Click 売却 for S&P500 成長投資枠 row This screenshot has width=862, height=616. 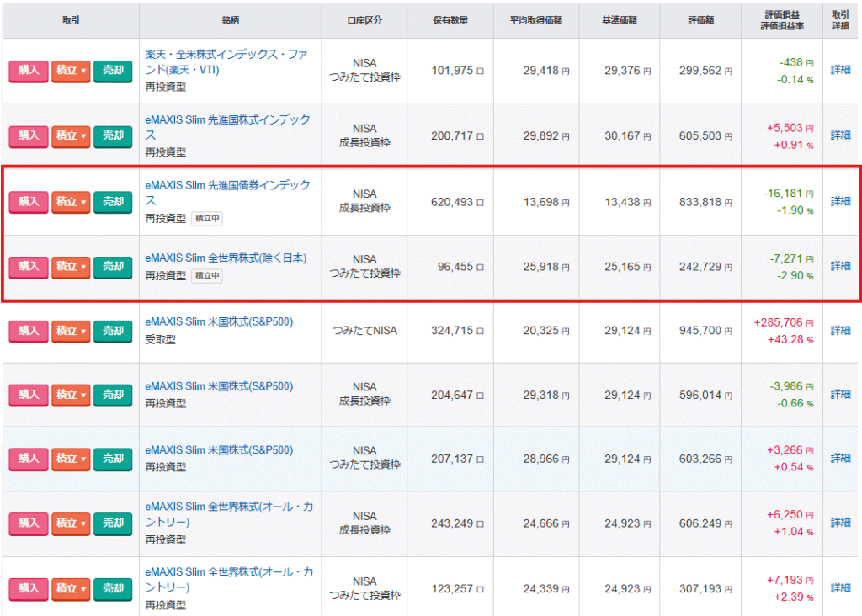click(x=113, y=395)
